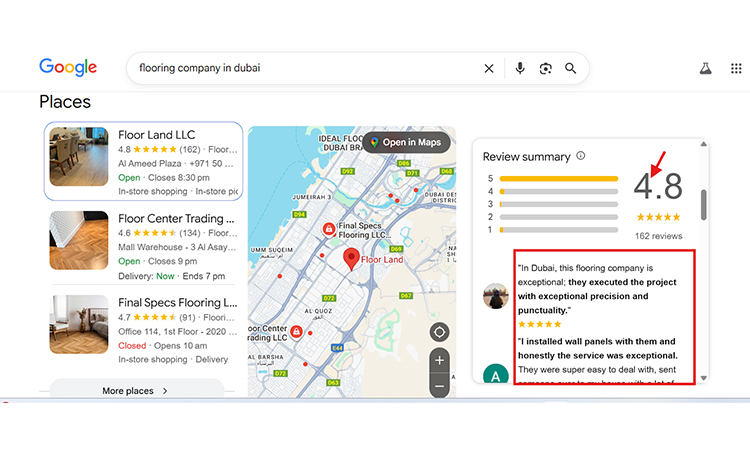Image resolution: width=750 pixels, height=450 pixels.
Task: Click the Review summary info icon
Action: [581, 156]
